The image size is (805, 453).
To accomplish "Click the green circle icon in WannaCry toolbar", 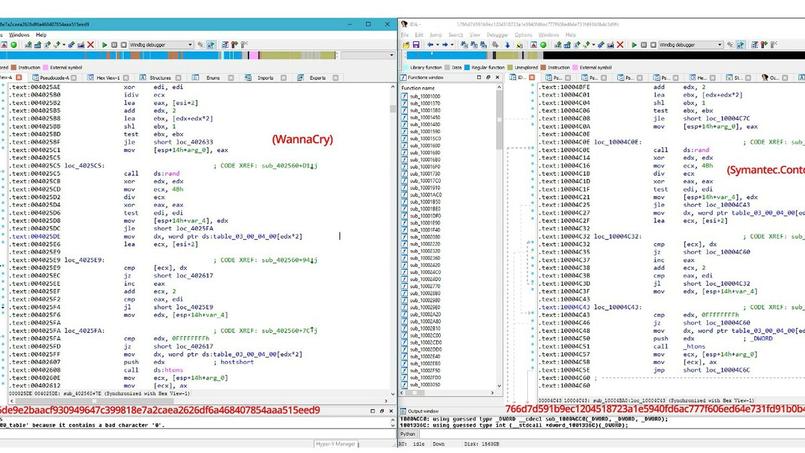I will [14, 45].
